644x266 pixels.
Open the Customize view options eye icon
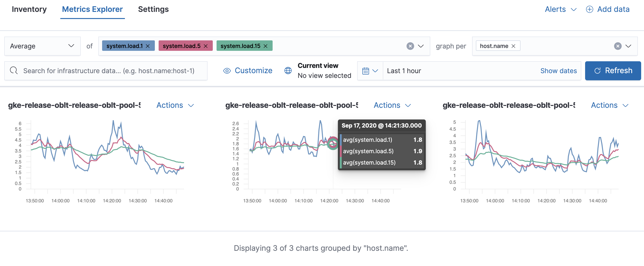pyautogui.click(x=227, y=71)
